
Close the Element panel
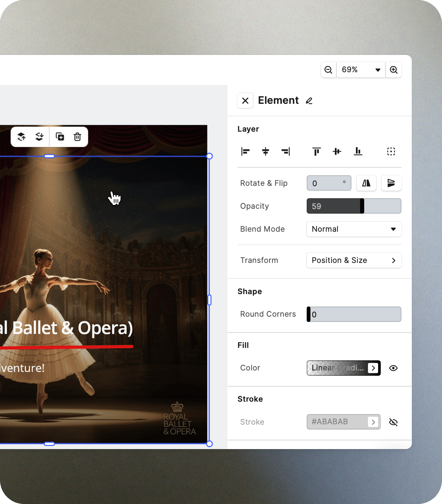[245, 101]
